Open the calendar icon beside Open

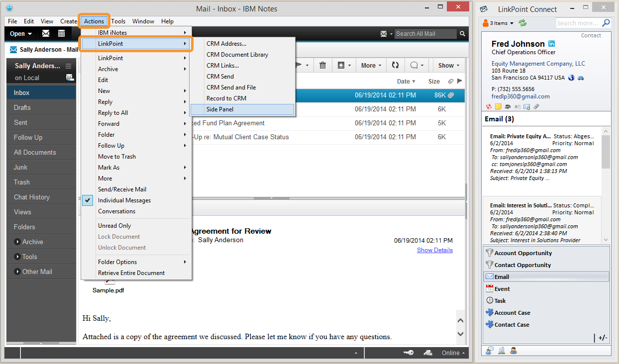click(x=61, y=34)
